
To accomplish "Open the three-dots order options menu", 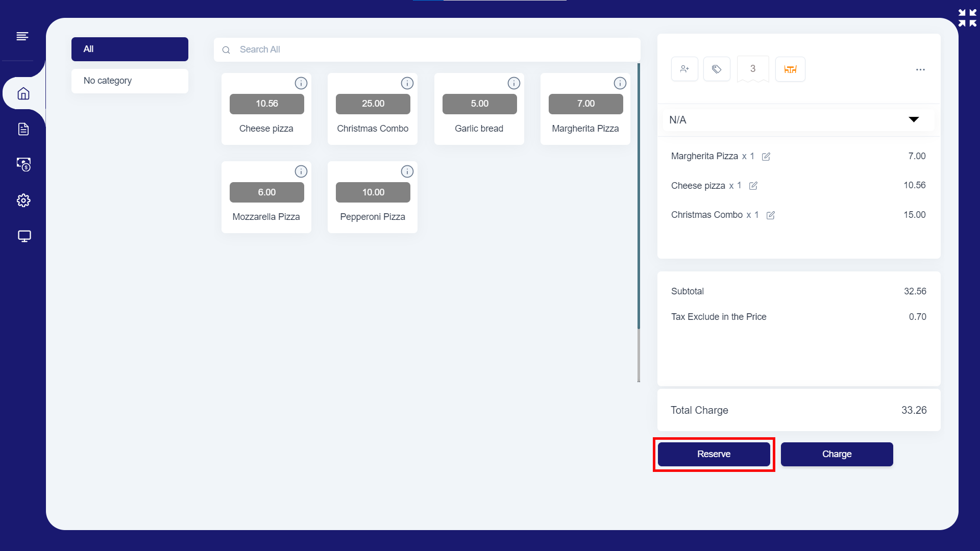I will pos(920,69).
